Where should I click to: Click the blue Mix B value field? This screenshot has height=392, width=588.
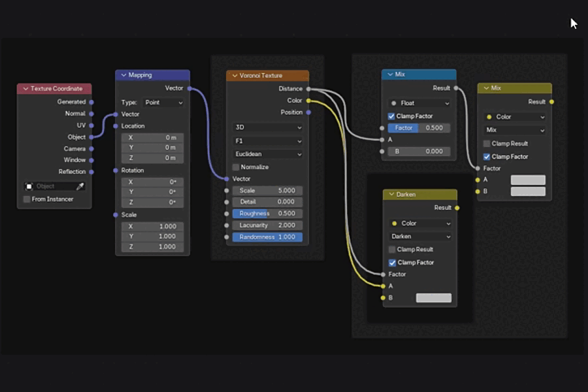419,152
